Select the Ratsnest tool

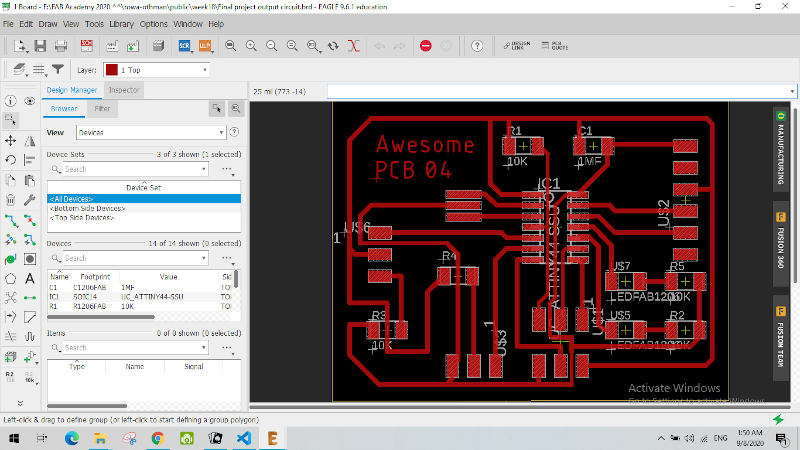10,297
